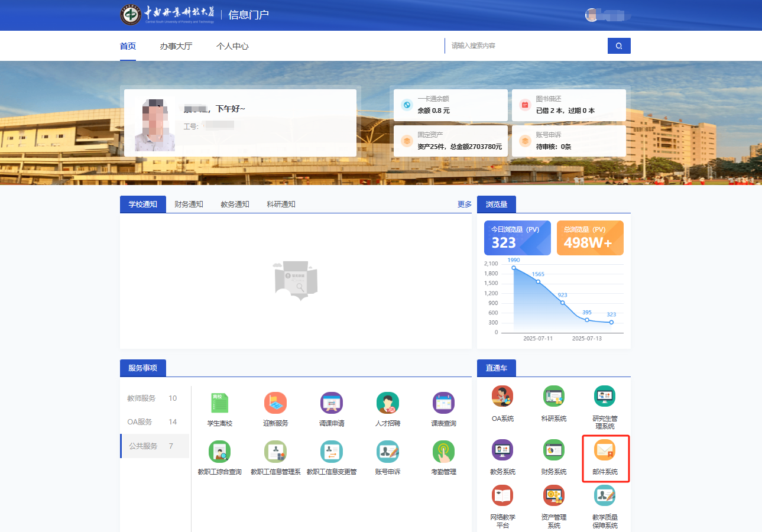Open the 课表查询 calendar icon
The width and height of the screenshot is (762, 532).
443,403
